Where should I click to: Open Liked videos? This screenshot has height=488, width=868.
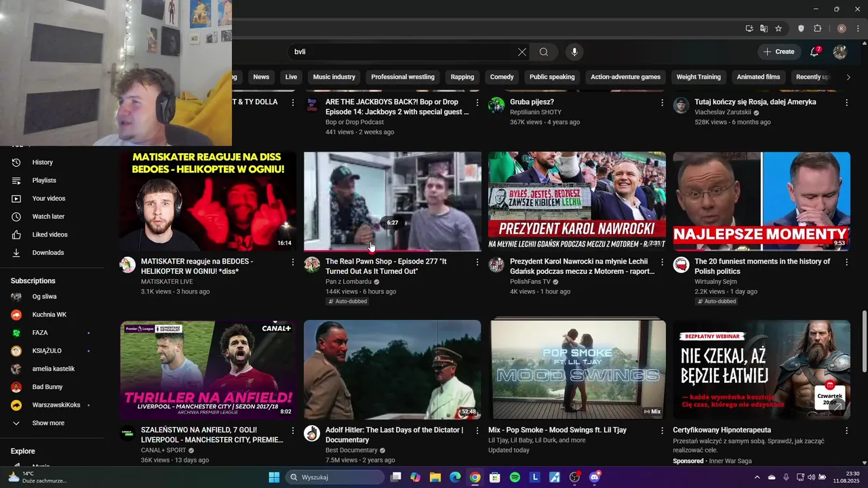pyautogui.click(x=52, y=235)
